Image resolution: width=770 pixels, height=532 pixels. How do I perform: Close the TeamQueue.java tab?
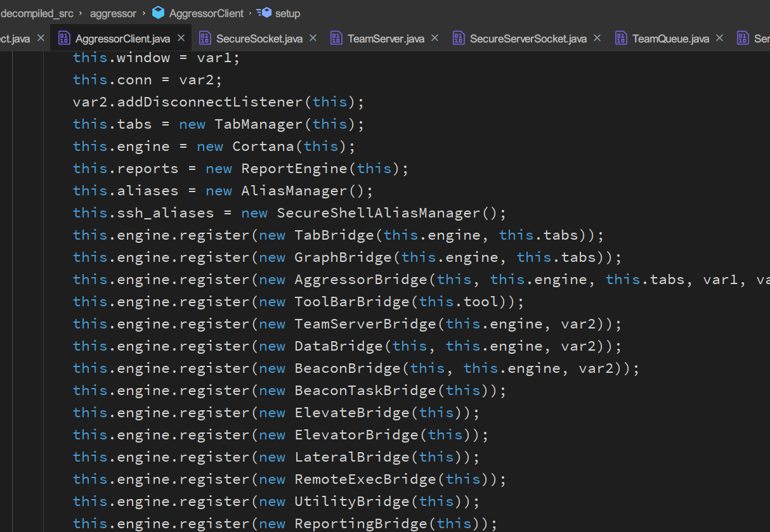coord(719,38)
